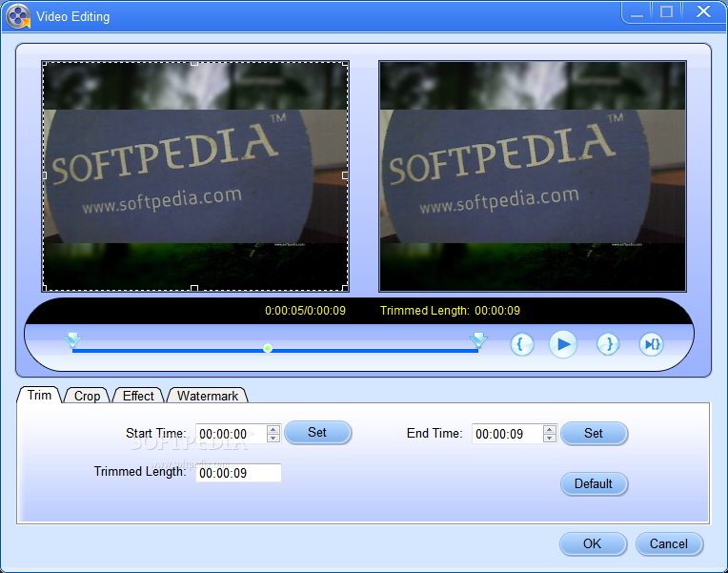728x573 pixels.
Task: Increase End Time with up arrow
Action: point(550,429)
